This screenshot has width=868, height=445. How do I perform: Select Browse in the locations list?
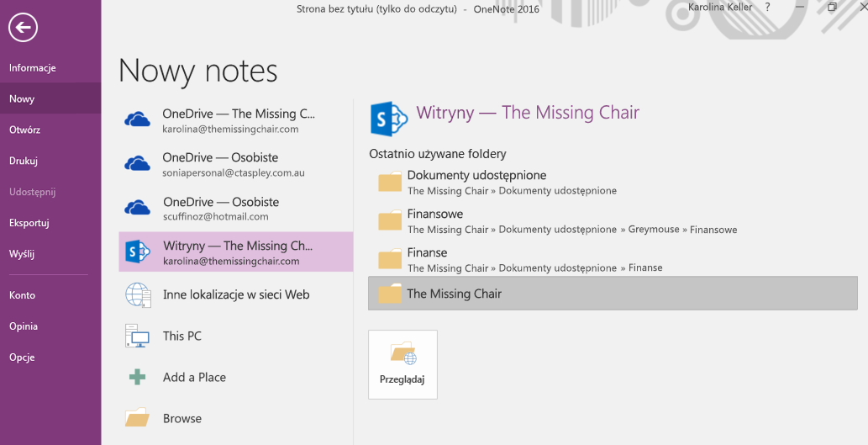tap(236, 418)
